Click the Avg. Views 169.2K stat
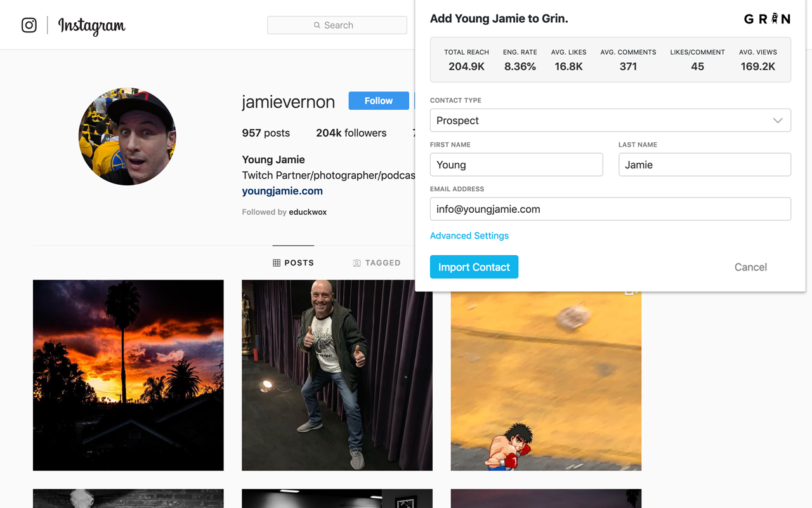 point(758,60)
